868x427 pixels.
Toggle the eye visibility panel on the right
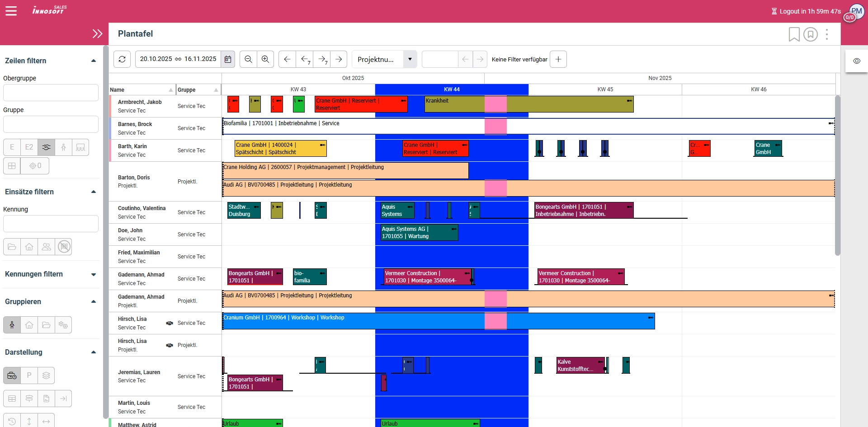(856, 61)
